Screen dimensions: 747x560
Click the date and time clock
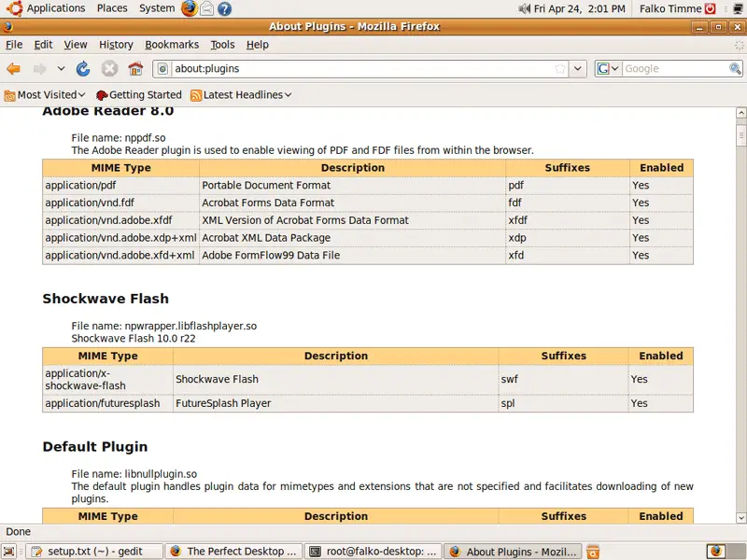pyautogui.click(x=579, y=8)
